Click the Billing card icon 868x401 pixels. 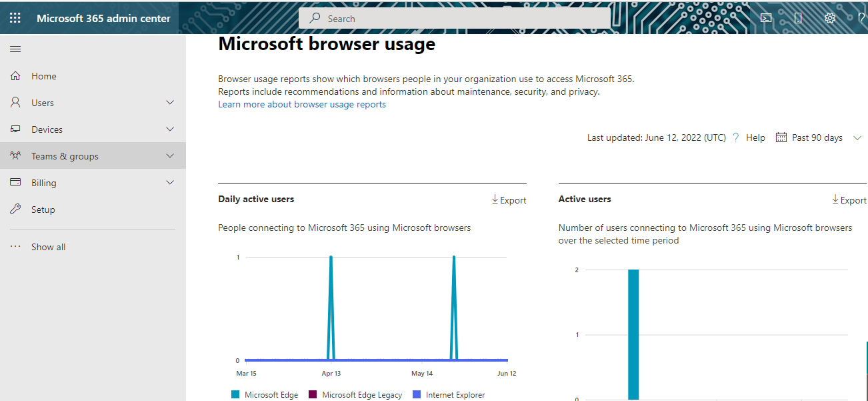click(x=15, y=183)
